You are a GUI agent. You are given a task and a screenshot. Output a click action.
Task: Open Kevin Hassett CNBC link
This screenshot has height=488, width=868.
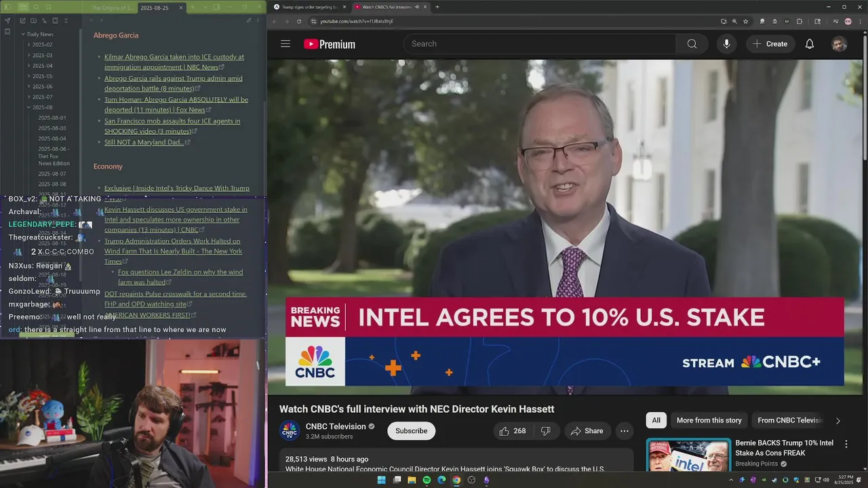tap(175, 220)
